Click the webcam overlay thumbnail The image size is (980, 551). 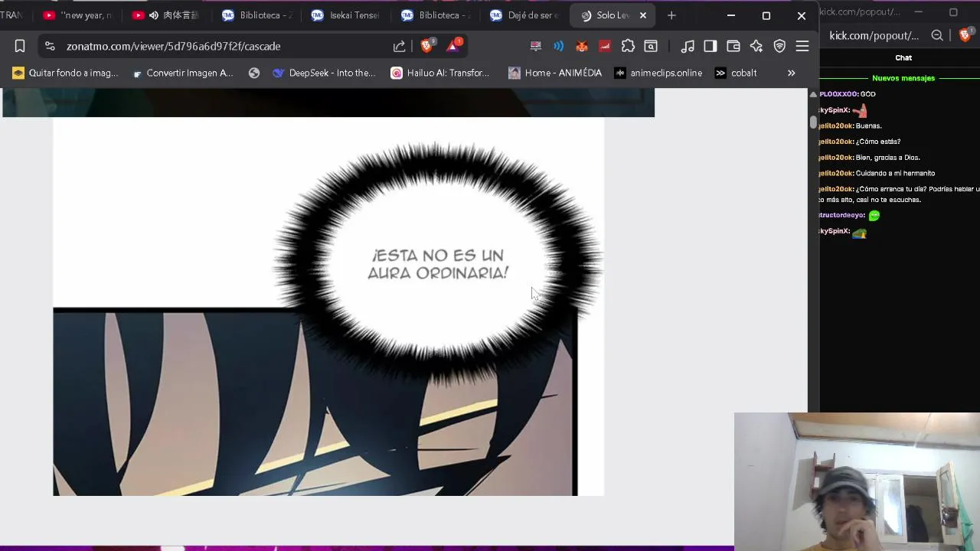857,482
